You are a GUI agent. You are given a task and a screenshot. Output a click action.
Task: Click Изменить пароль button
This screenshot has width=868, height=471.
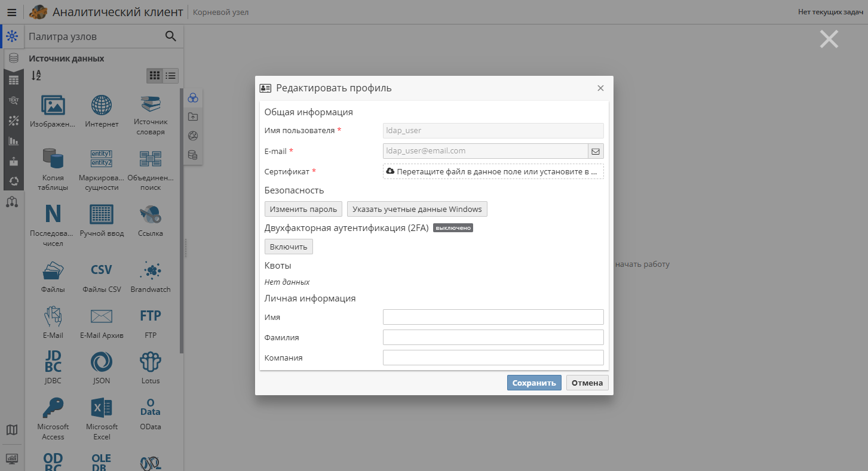pyautogui.click(x=303, y=209)
